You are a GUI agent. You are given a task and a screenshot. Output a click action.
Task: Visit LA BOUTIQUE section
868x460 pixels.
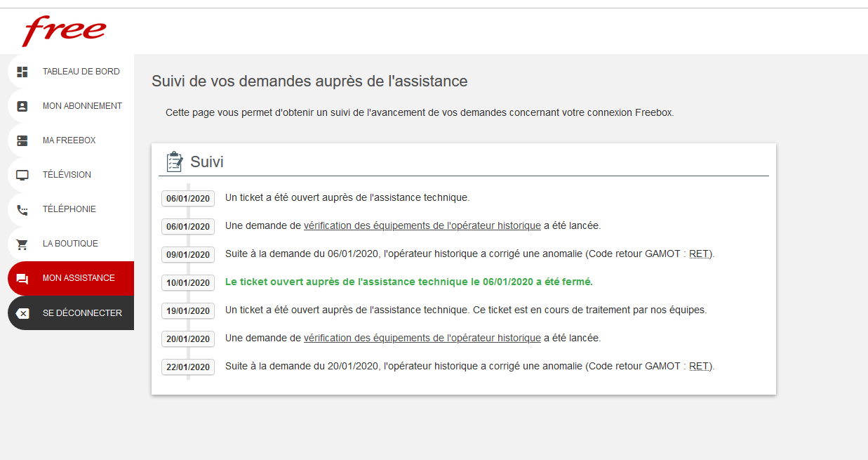click(71, 244)
